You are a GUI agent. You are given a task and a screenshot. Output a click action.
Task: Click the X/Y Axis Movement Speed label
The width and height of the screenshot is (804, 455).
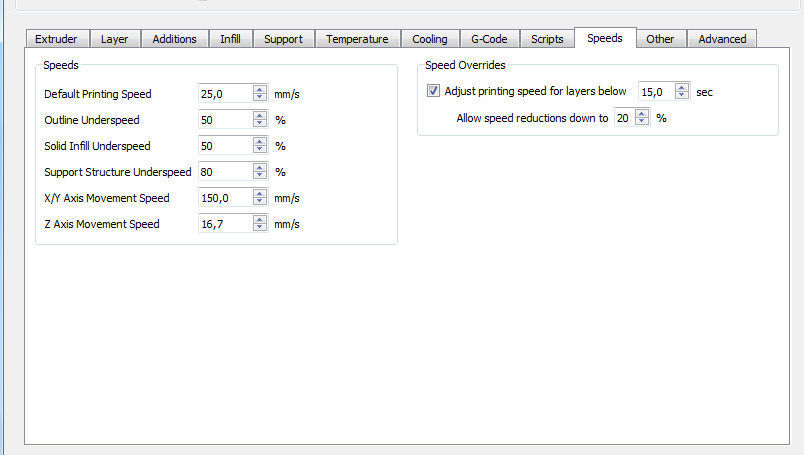107,198
